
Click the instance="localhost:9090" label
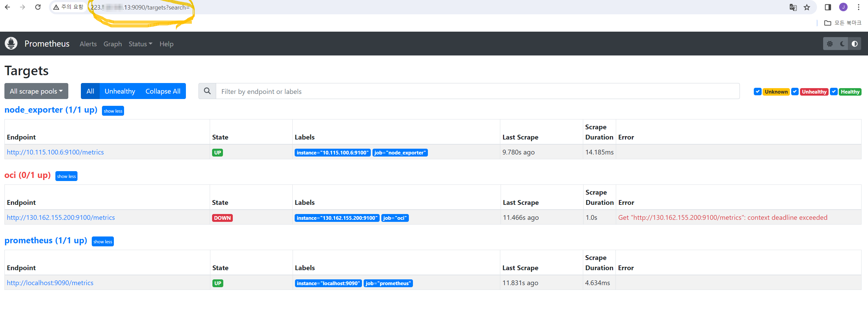[x=328, y=283]
